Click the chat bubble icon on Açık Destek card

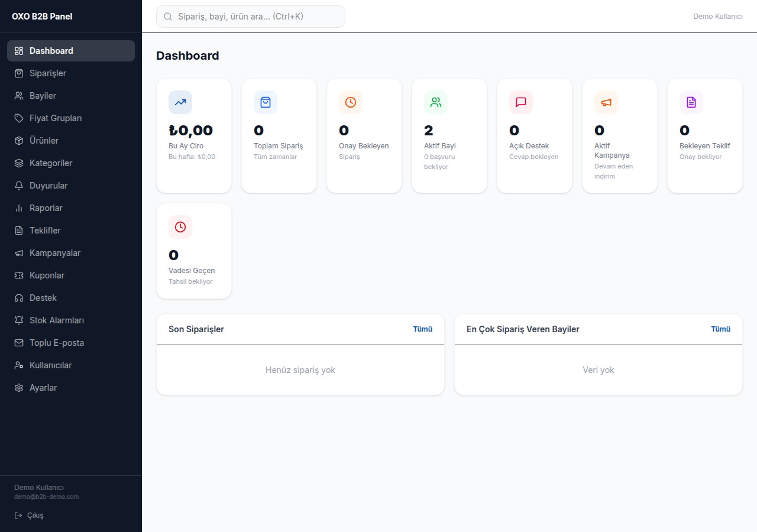point(521,102)
